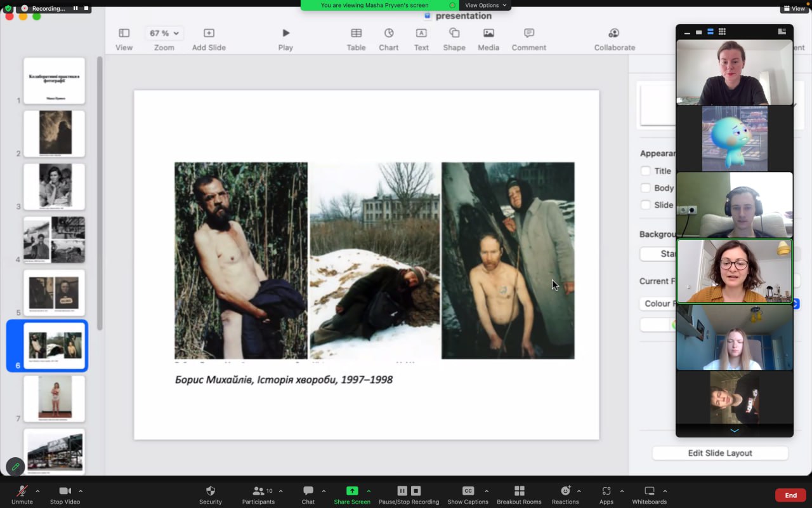This screenshot has width=812, height=508.
Task: Click the Add Slide toolbar item
Action: click(x=209, y=39)
